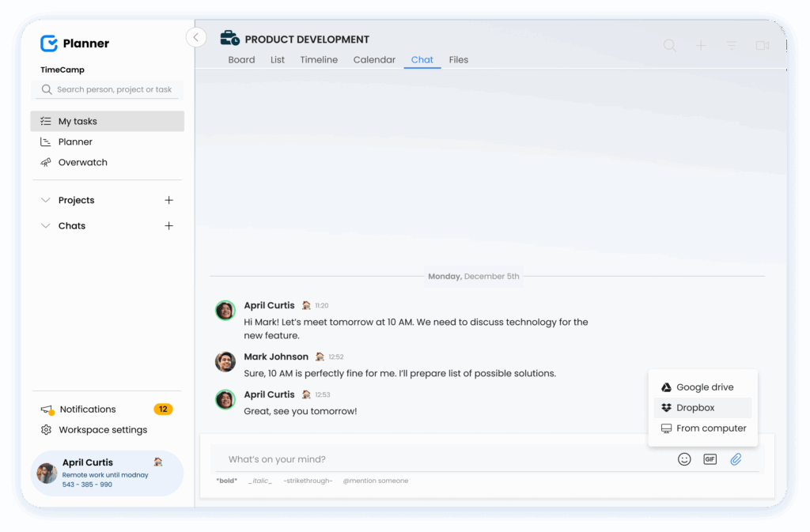Switch to the Files tab

pos(458,59)
